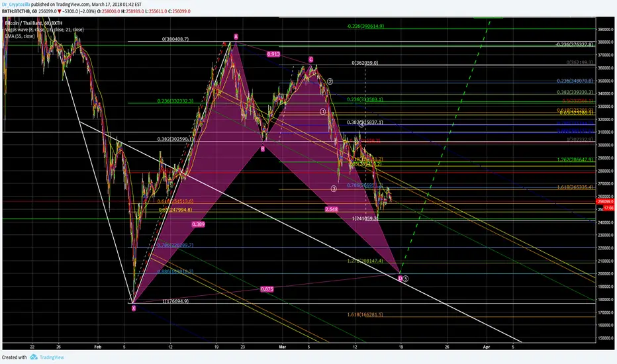The image size is (617, 364).
Task: Click the 390000.0 price axis label
Action: [606, 30]
